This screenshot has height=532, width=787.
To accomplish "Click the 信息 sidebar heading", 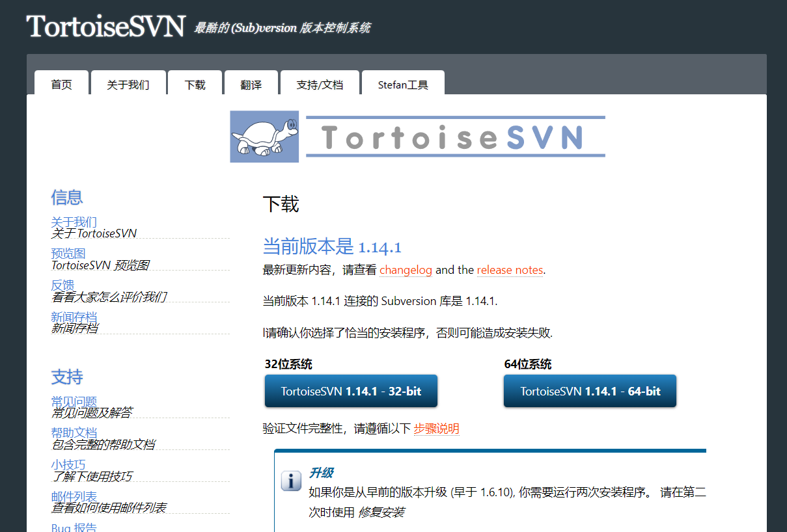I will (67, 197).
